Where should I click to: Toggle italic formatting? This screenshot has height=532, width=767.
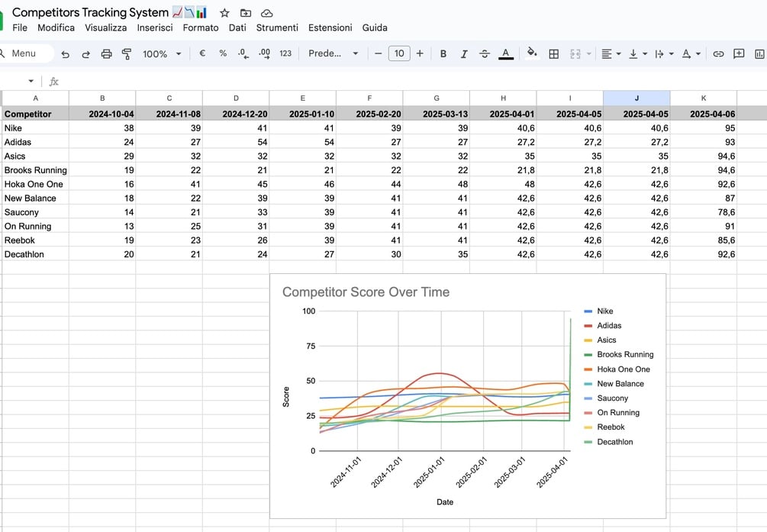point(464,54)
